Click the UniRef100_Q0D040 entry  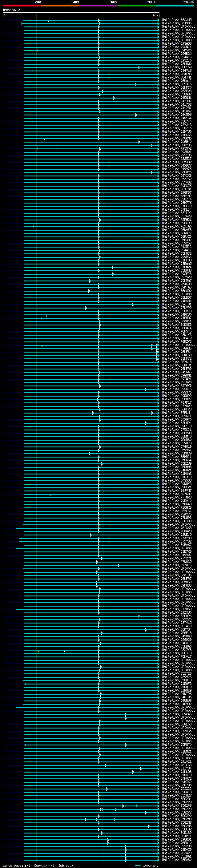point(177,501)
